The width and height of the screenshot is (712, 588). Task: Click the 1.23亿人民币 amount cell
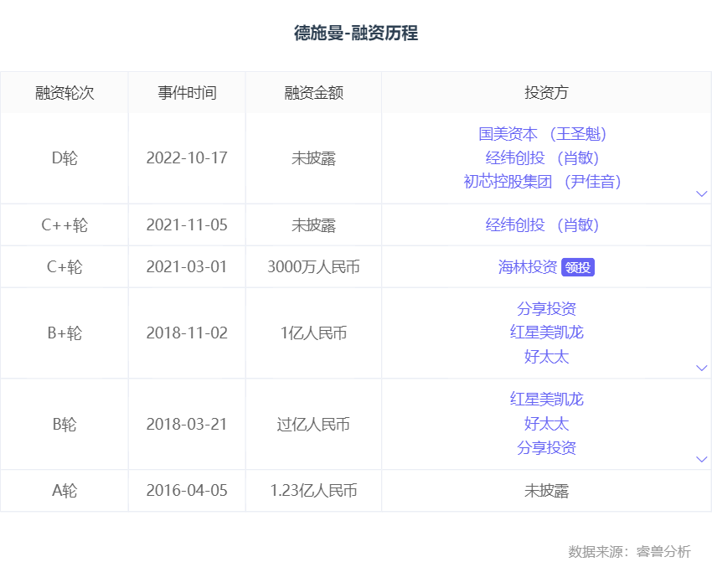coord(314,490)
